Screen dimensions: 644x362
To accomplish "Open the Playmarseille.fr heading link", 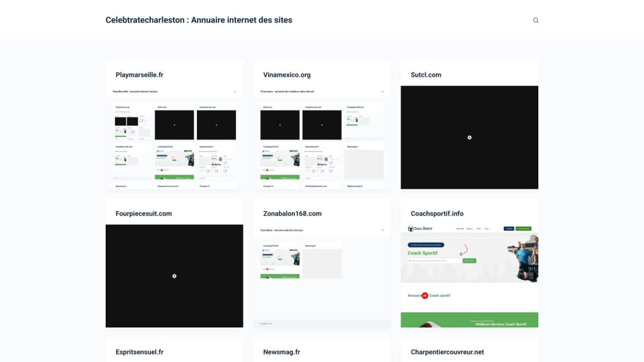I will [140, 75].
